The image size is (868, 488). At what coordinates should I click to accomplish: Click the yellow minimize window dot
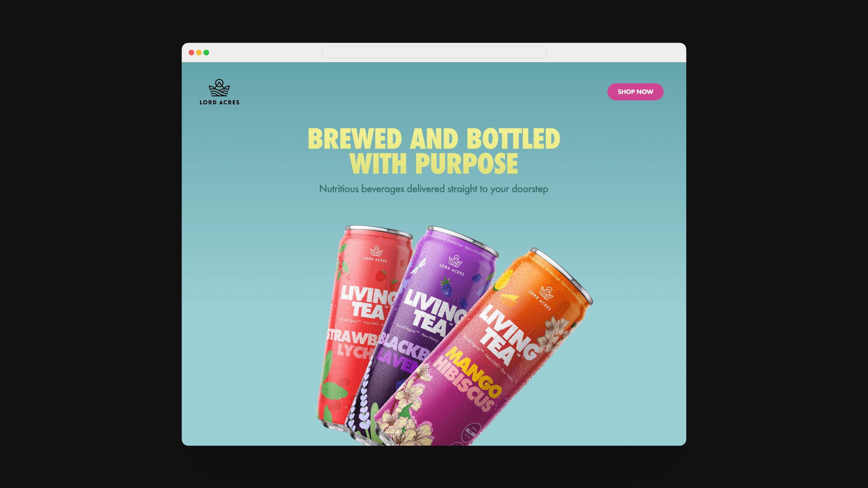coord(199,52)
